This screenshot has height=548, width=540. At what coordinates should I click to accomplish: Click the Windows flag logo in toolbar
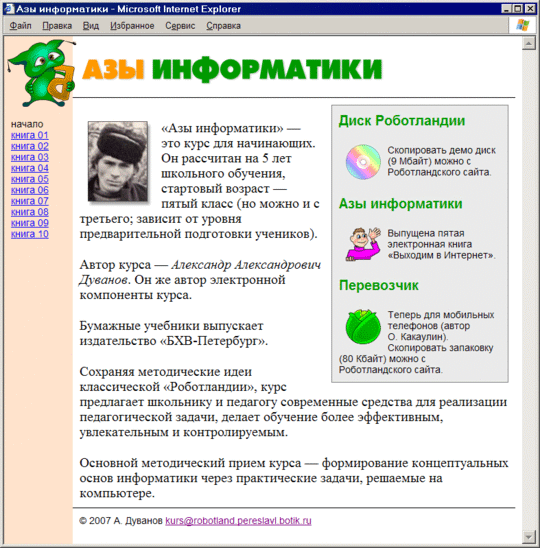pos(523,26)
